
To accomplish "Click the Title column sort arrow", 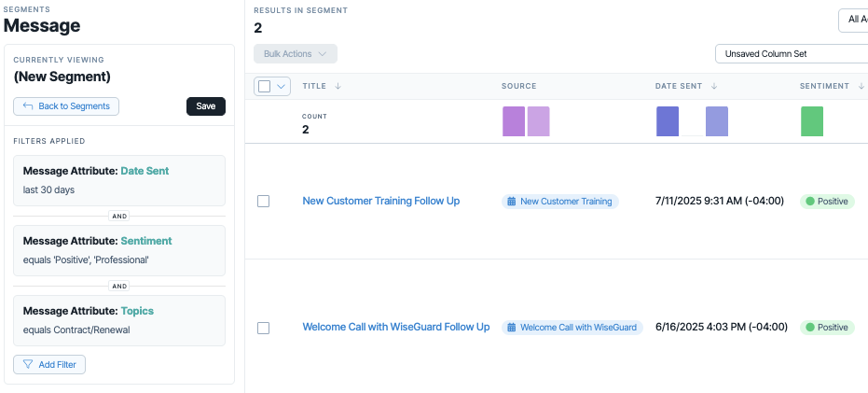I will pyautogui.click(x=338, y=86).
